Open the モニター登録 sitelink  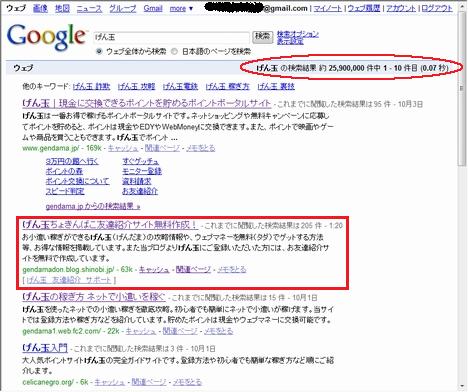pos(142,171)
